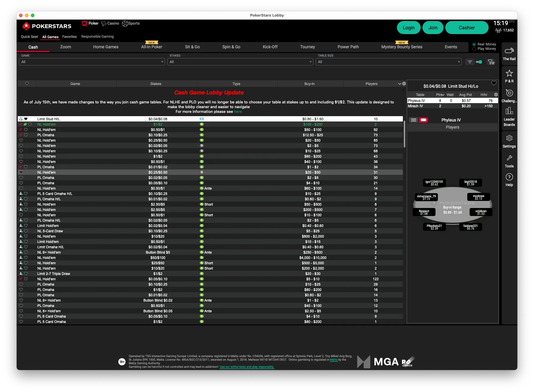
Task: Open game list column settings gear
Action: [x=404, y=84]
